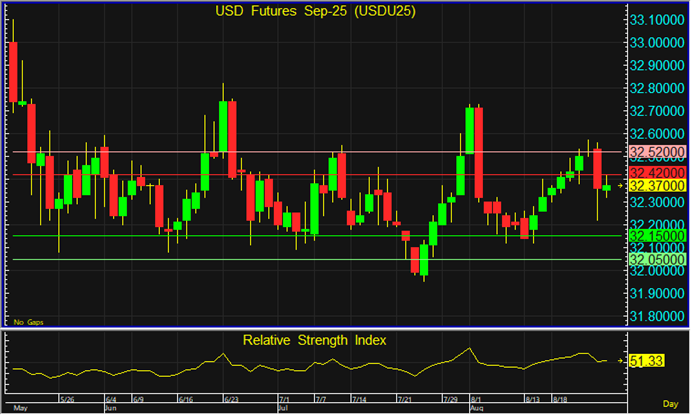Click the Jun month label on time axis
Image resolution: width=691 pixels, height=415 pixels.
[111, 409]
